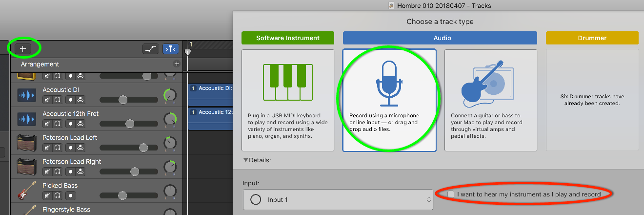
Task: Record-enable the Paterson Lead Left track
Action: click(70, 147)
